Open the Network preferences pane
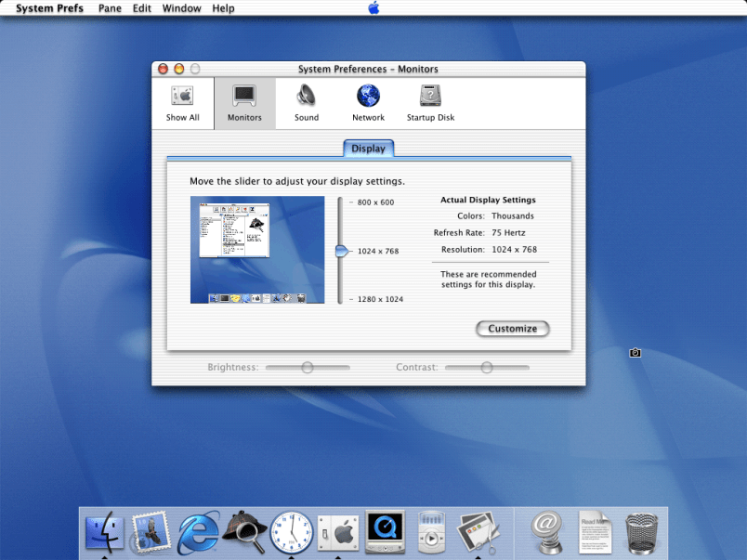The width and height of the screenshot is (747, 560). pyautogui.click(x=368, y=102)
